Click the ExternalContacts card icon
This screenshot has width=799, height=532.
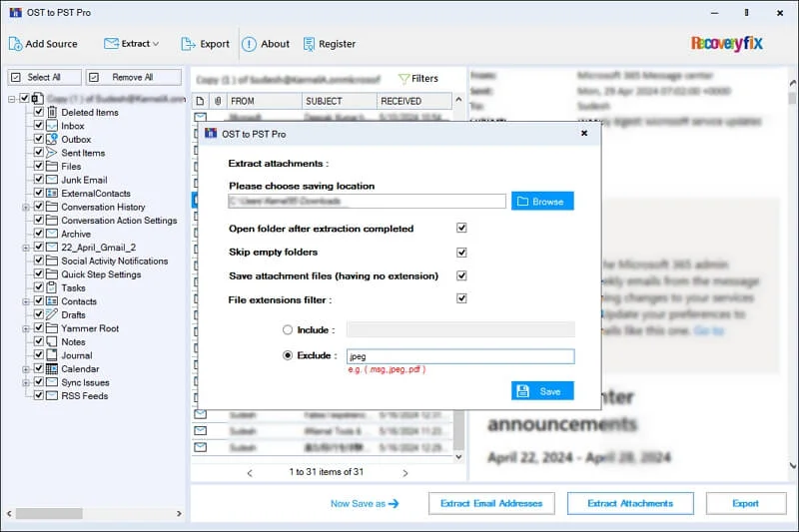(52, 193)
